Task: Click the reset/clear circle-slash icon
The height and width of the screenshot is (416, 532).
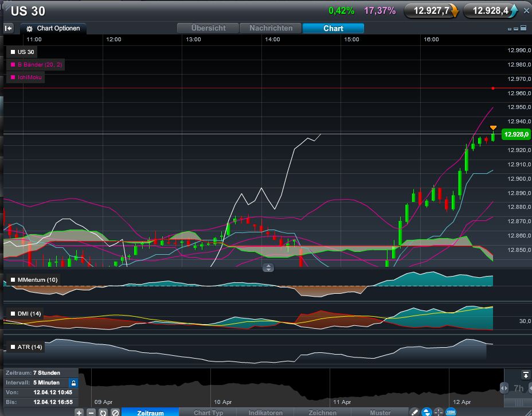Action: [x=115, y=412]
